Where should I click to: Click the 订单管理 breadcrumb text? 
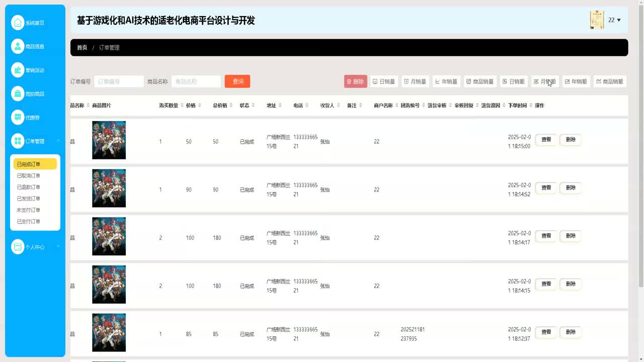(109, 48)
